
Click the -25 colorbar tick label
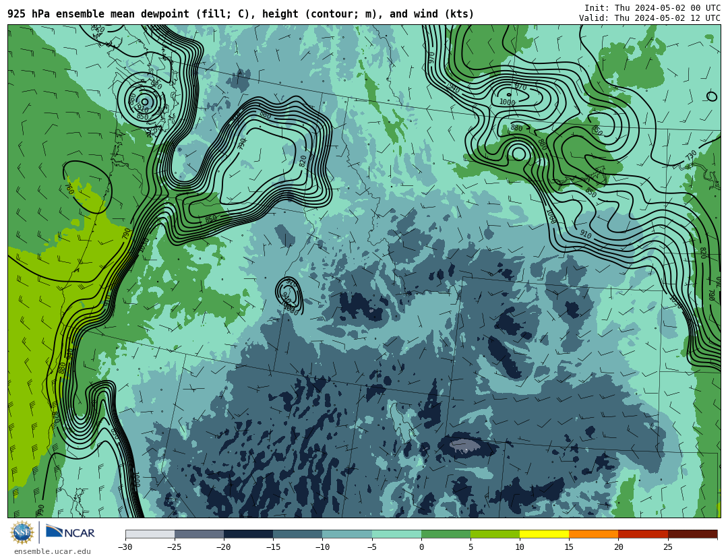click(x=174, y=547)
